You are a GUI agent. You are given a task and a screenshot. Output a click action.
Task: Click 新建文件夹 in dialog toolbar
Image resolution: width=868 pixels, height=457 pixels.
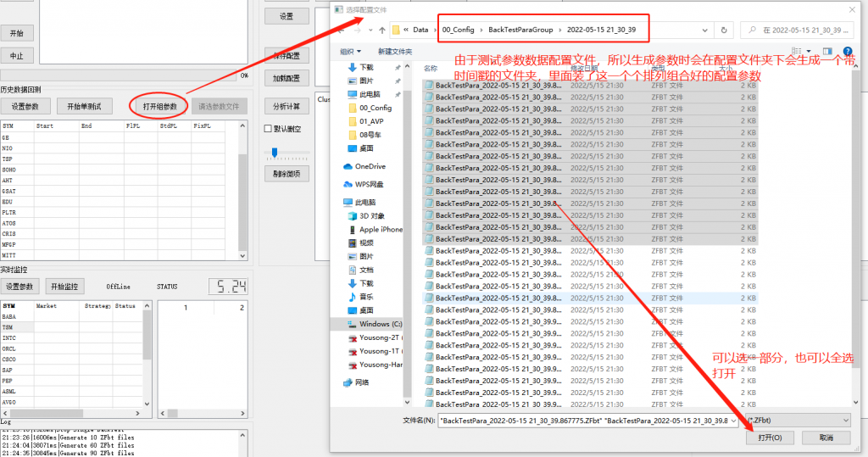point(395,52)
